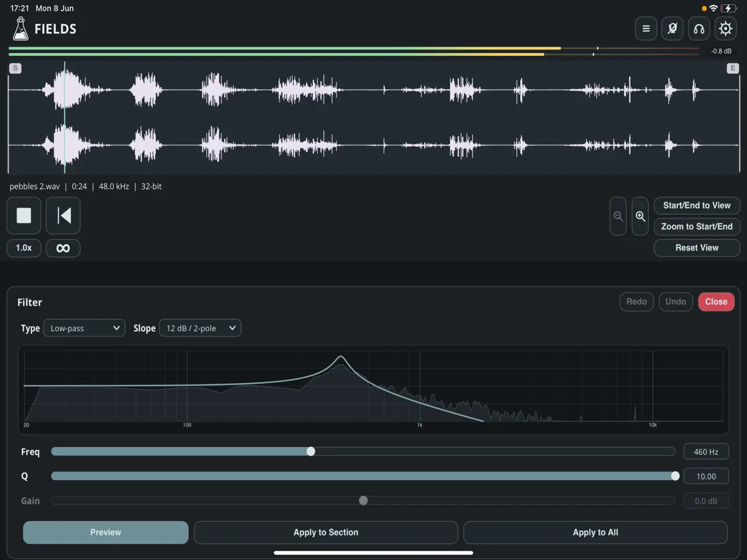
Task: Open the filter Type dropdown
Action: click(x=84, y=328)
